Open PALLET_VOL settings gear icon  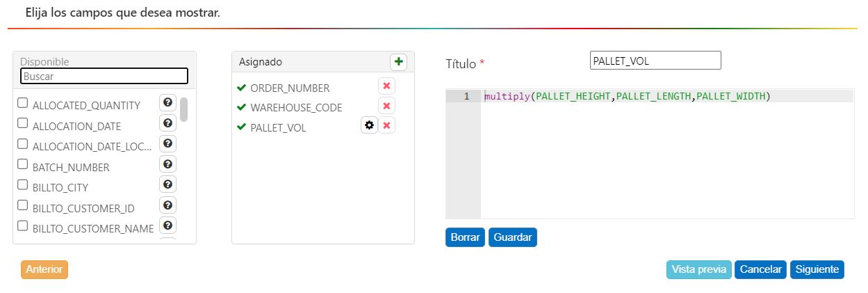pyautogui.click(x=369, y=125)
